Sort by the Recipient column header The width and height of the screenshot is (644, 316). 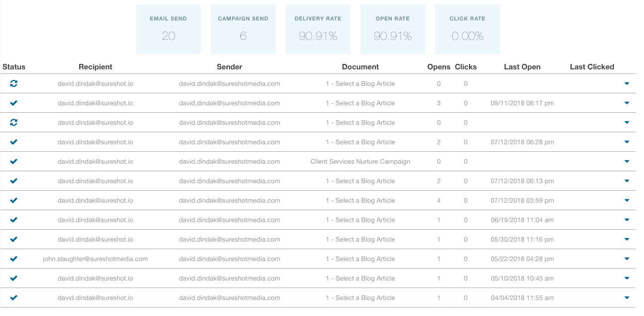coord(96,67)
